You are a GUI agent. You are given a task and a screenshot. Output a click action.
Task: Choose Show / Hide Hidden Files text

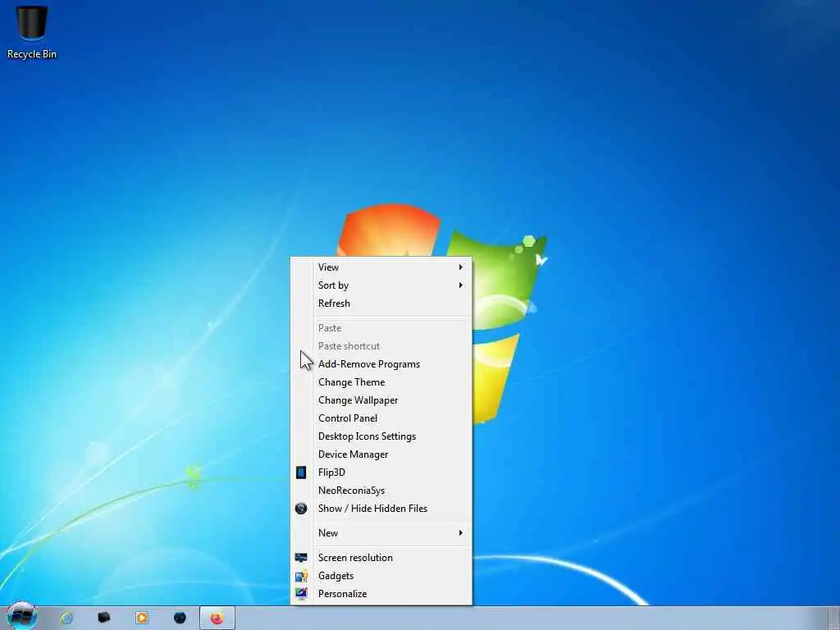[x=373, y=509]
